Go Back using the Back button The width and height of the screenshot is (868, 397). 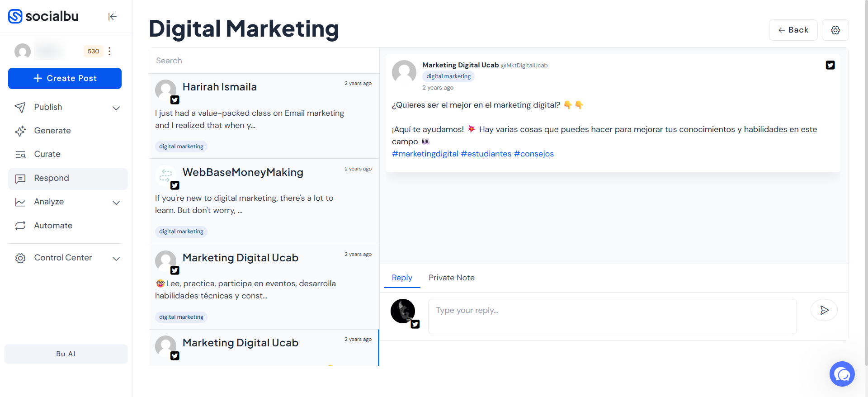point(793,30)
